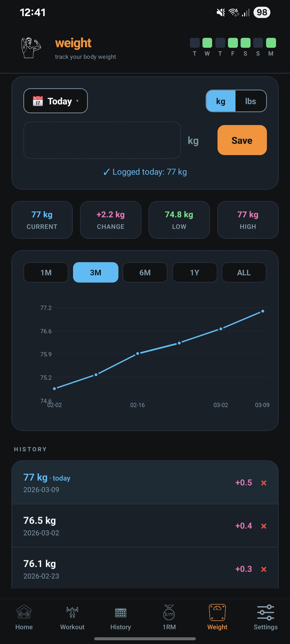This screenshot has height=644, width=290.
Task: Switch chart to 6M range
Action: (x=145, y=272)
